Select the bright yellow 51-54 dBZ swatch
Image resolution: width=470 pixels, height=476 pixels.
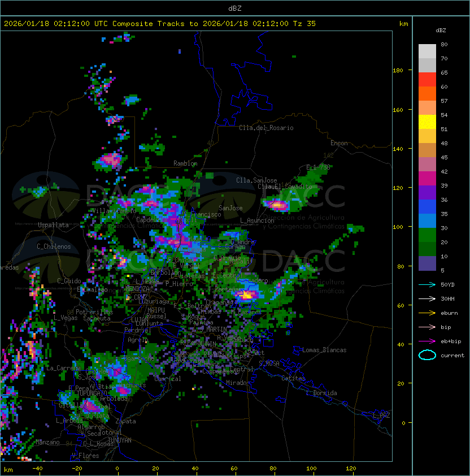coord(427,122)
